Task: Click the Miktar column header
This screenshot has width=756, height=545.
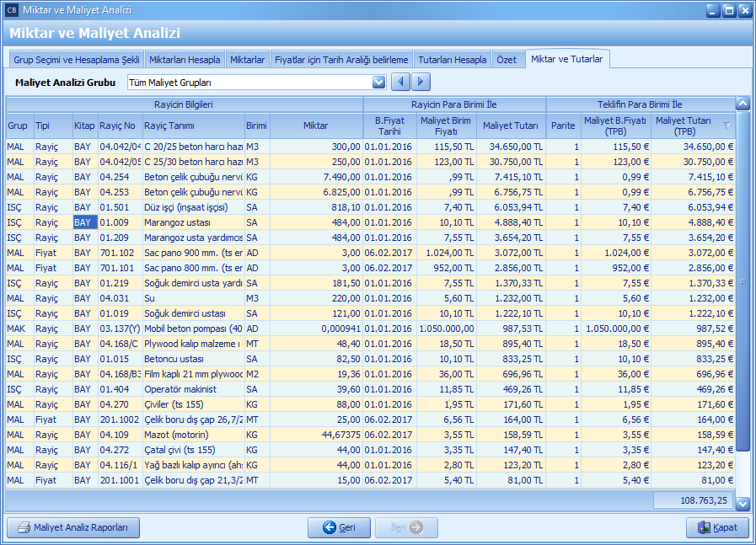Action: (x=316, y=126)
